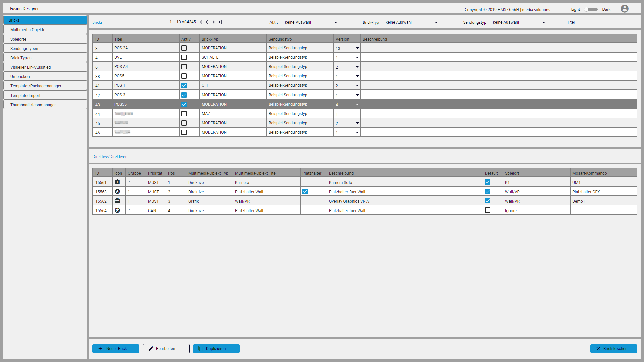Click the briefcase icon in row 15562
Screen dimensions: 644x362
tap(117, 201)
